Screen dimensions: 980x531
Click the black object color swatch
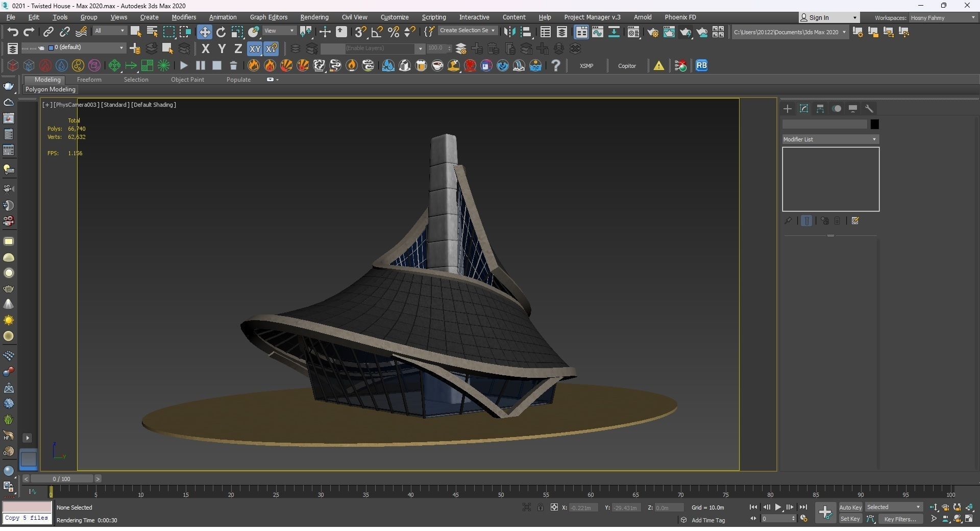[x=874, y=124]
